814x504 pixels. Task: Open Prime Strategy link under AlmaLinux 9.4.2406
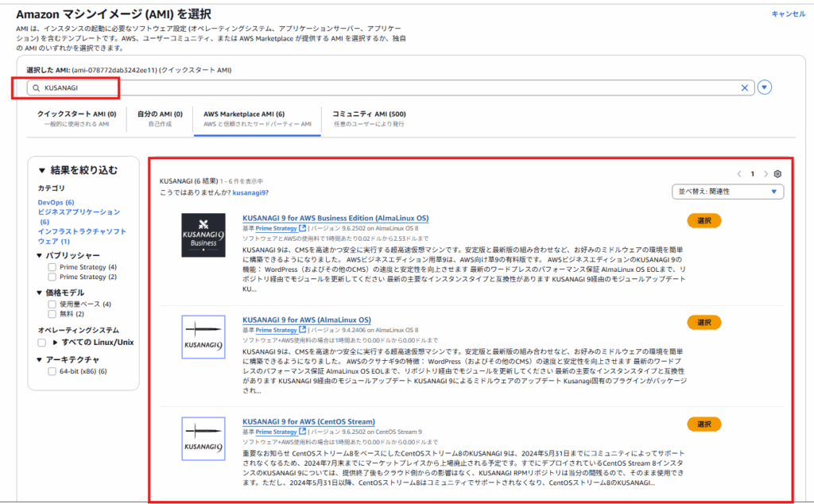(276, 330)
